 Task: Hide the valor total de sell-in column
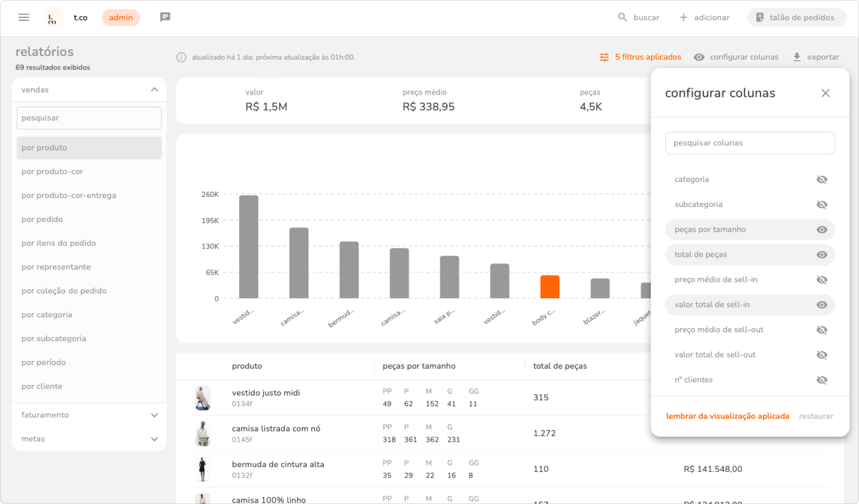pyautogui.click(x=821, y=305)
